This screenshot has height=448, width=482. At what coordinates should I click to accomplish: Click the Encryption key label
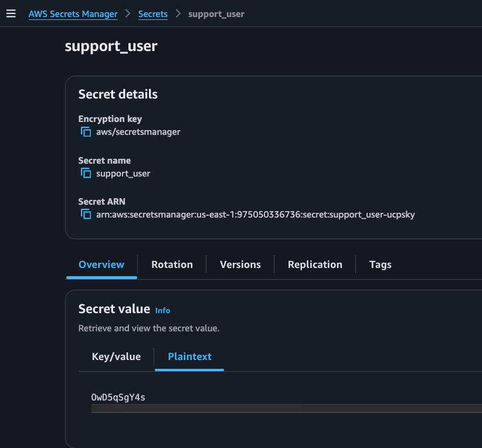tap(110, 119)
